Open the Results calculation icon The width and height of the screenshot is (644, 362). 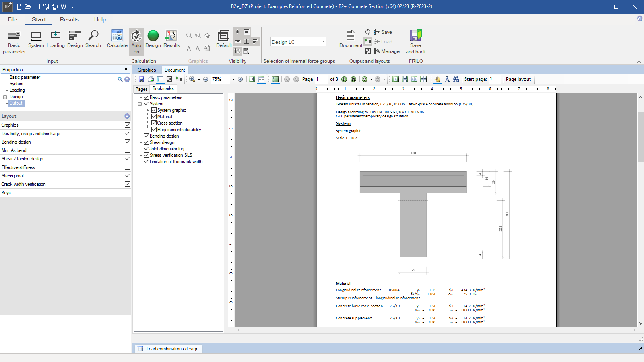pyautogui.click(x=171, y=39)
